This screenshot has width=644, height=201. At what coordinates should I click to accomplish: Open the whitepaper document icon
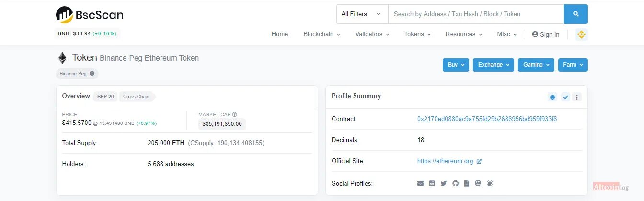click(467, 183)
